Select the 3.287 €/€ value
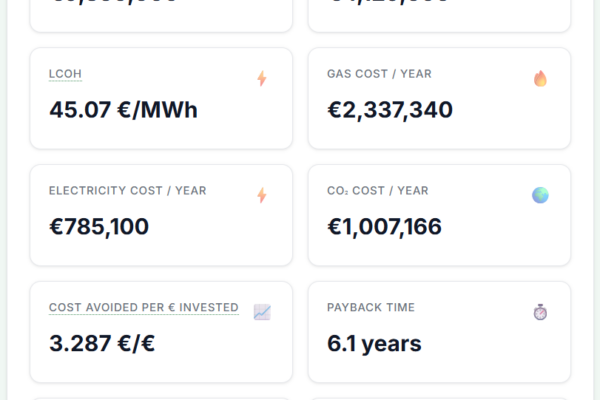600x400 pixels. click(x=102, y=343)
